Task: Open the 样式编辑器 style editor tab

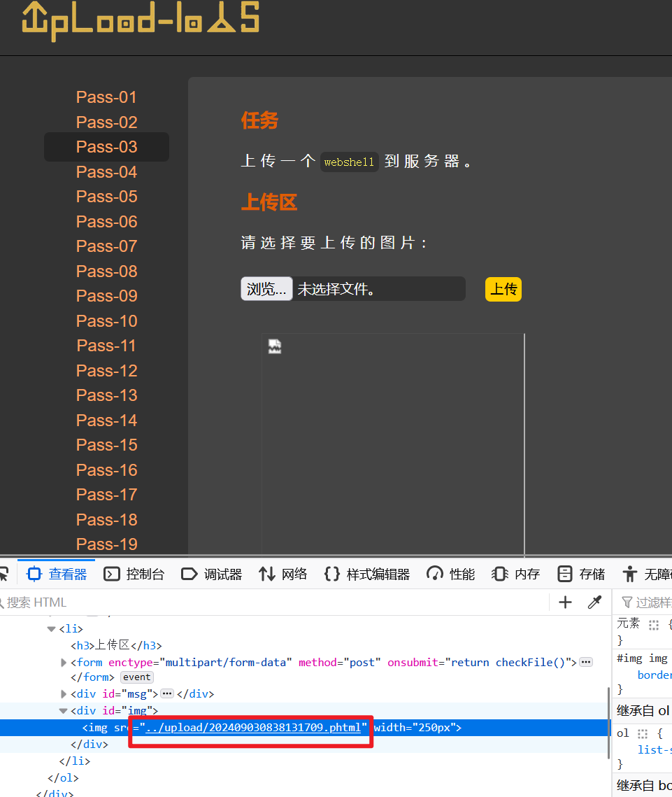Action: click(x=366, y=574)
